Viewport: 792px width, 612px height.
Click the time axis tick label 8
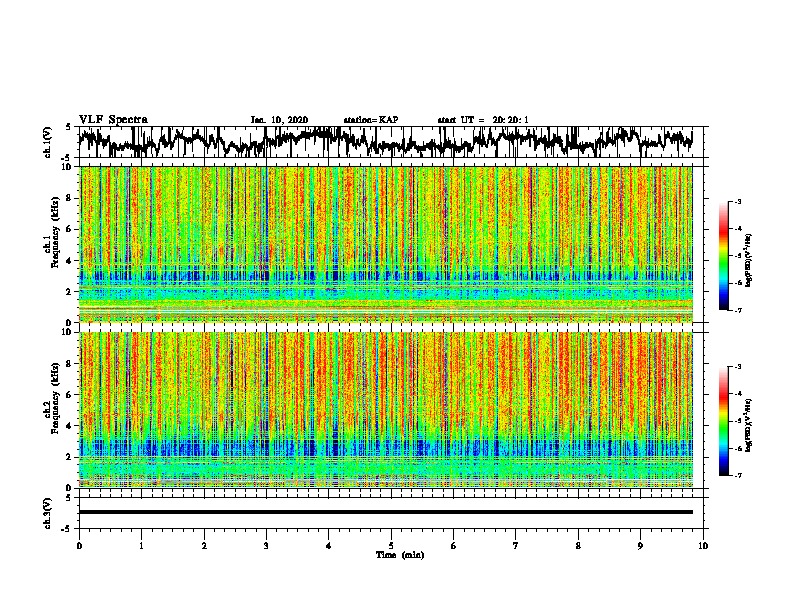pyautogui.click(x=578, y=546)
